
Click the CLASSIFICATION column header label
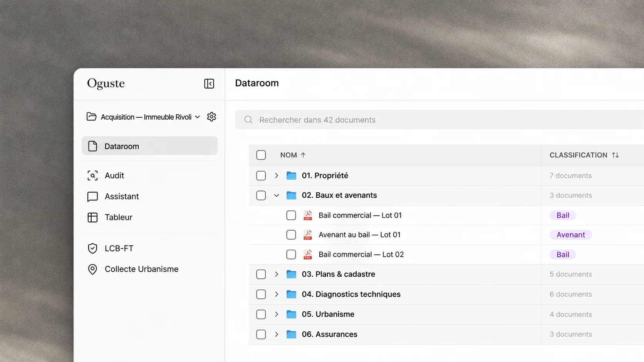(578, 155)
